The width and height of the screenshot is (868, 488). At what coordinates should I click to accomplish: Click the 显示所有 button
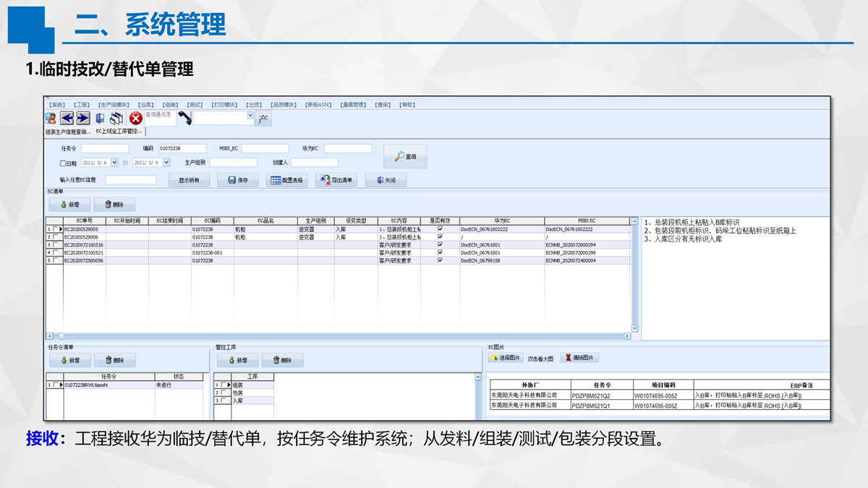[189, 180]
